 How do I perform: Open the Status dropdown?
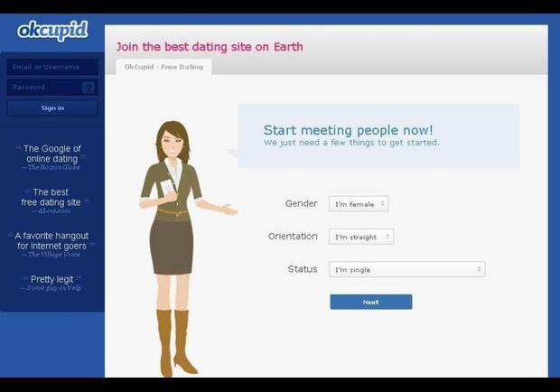coord(406,269)
